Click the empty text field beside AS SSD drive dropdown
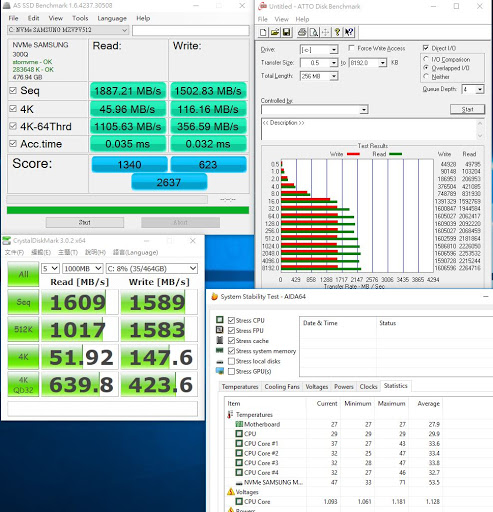493x512 pixels. (x=190, y=30)
